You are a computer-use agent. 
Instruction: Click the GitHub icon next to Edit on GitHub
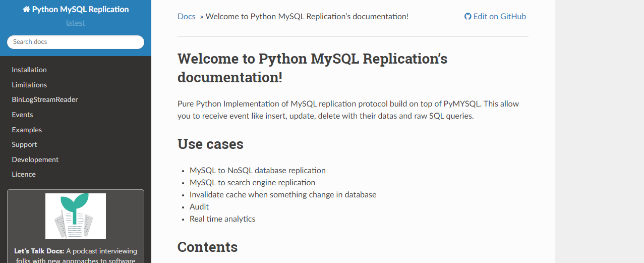click(467, 17)
